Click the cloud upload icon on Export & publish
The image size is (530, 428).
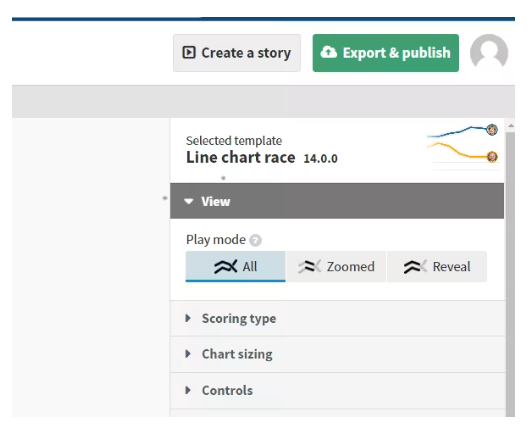[x=329, y=52]
